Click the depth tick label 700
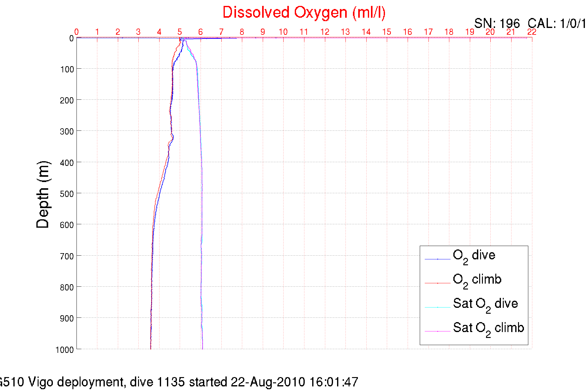 tap(67, 257)
